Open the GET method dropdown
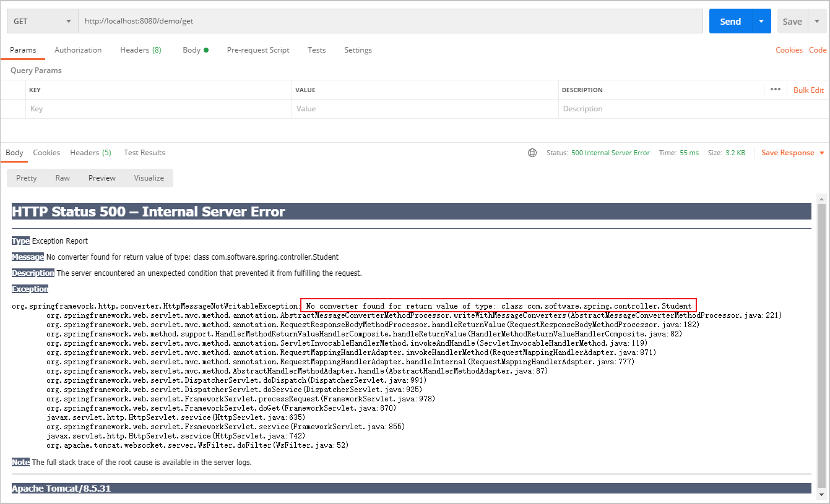This screenshot has height=504, width=830. [x=42, y=21]
